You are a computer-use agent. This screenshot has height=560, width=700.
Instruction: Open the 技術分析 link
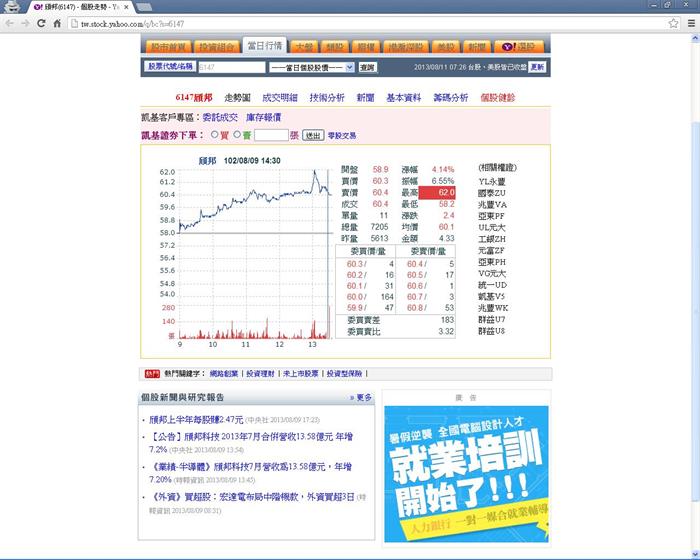point(327,97)
